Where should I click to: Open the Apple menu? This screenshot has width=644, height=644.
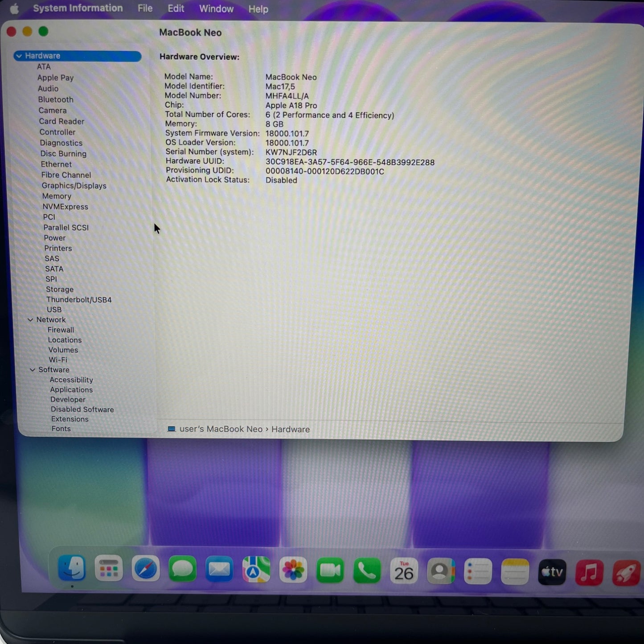point(14,8)
